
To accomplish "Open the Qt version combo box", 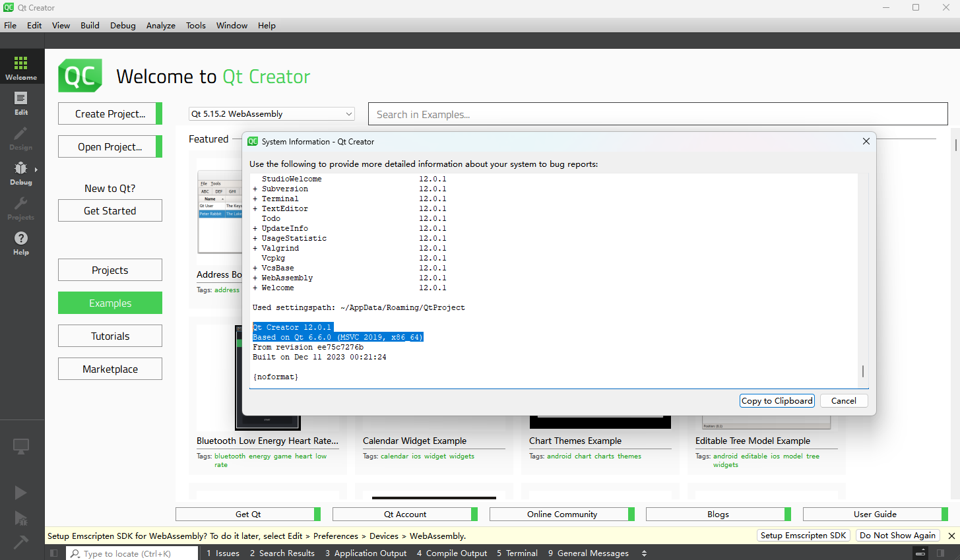I will pos(272,114).
